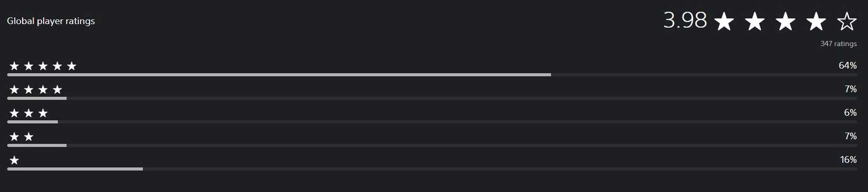Select the four-star rating row icons
The image size is (868, 192).
(36, 89)
